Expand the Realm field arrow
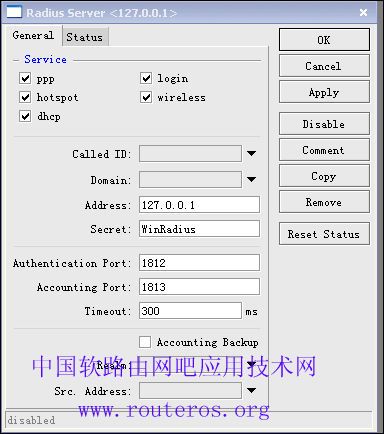Viewport: 384px width, 434px height. tap(251, 364)
